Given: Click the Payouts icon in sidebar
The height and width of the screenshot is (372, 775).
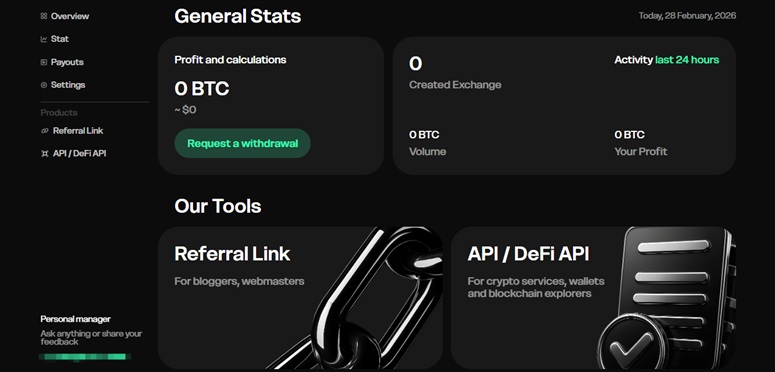Looking at the screenshot, I should [43, 62].
